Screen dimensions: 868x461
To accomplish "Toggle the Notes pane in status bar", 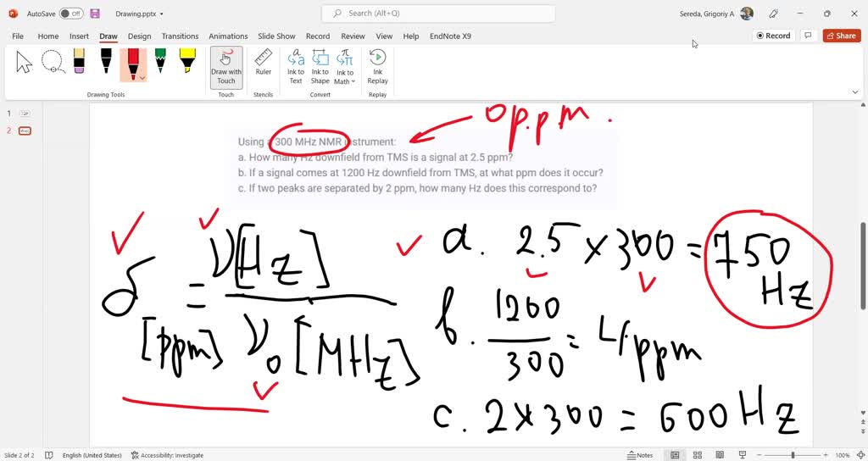I will pos(640,455).
